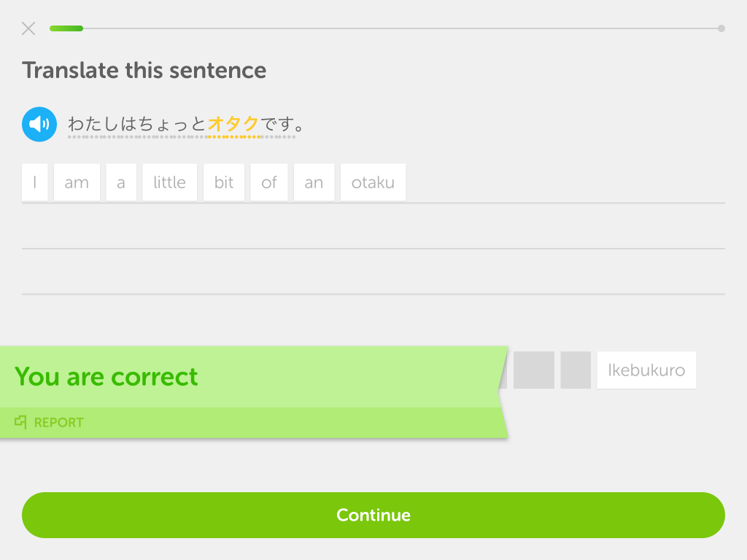Tap the "an" word tile
Viewport: 747px width, 560px height.
pos(314,182)
